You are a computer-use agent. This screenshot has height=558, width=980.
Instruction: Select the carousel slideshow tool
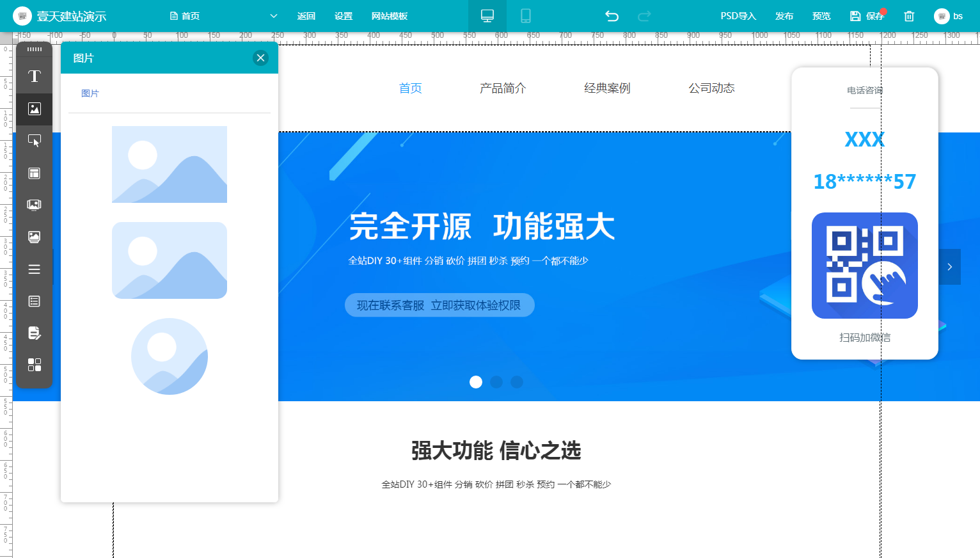[x=35, y=205]
